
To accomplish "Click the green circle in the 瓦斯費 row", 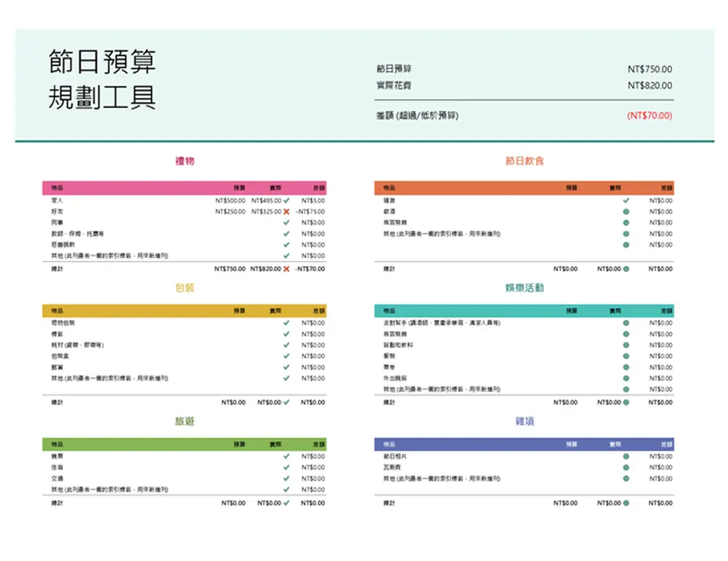I will (626, 468).
